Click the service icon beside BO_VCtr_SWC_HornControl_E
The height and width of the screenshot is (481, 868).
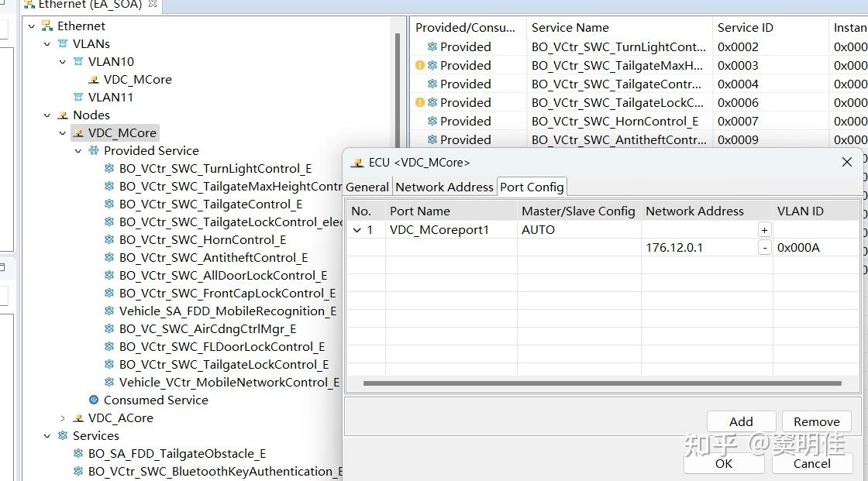pyautogui.click(x=108, y=240)
